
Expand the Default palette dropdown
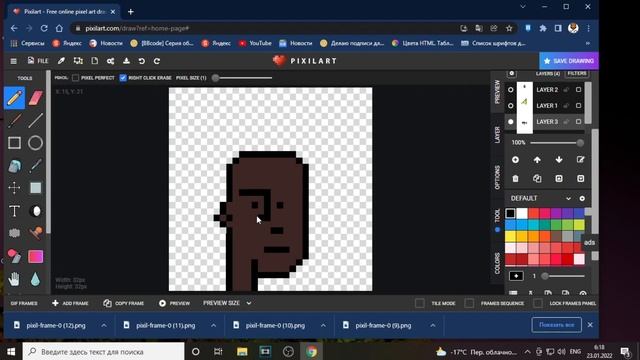coord(568,198)
